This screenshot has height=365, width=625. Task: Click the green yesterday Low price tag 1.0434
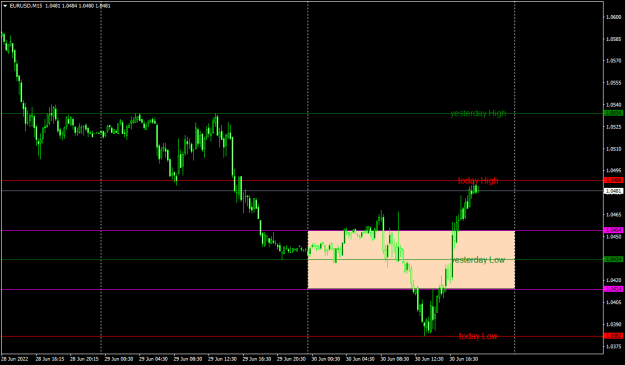614,259
